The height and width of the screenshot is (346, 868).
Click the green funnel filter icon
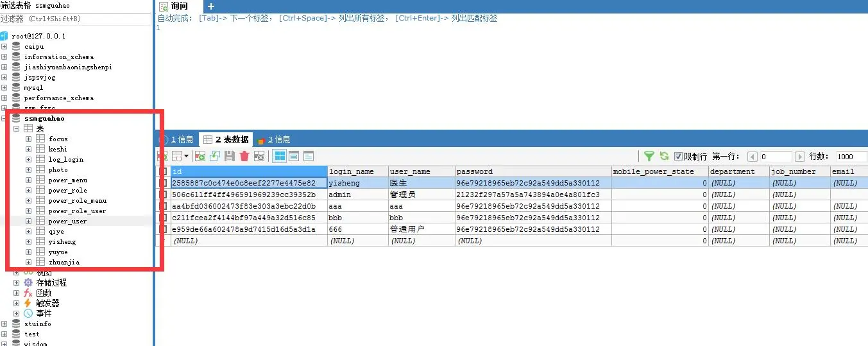point(649,156)
